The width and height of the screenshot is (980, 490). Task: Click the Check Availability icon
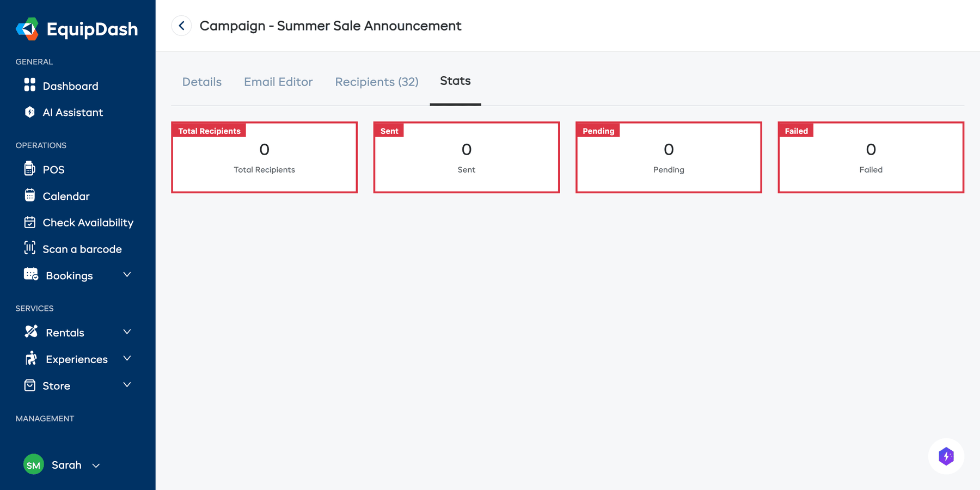[x=30, y=222]
